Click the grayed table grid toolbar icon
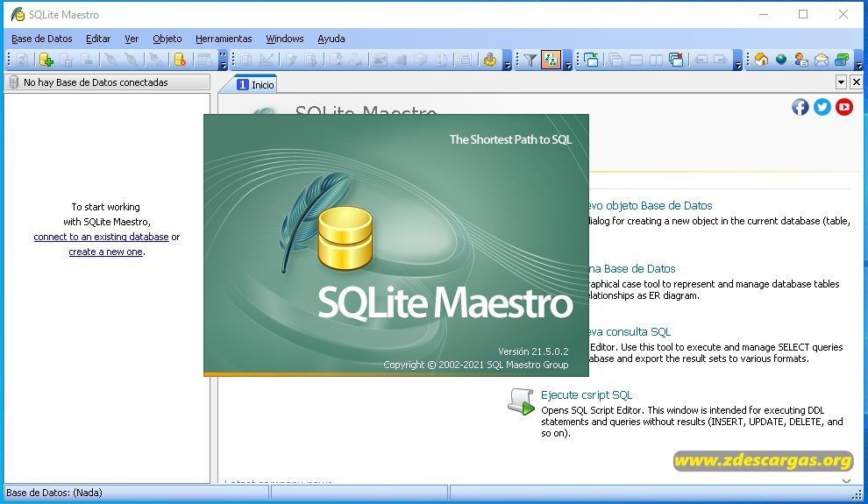868x504 pixels. [204, 60]
